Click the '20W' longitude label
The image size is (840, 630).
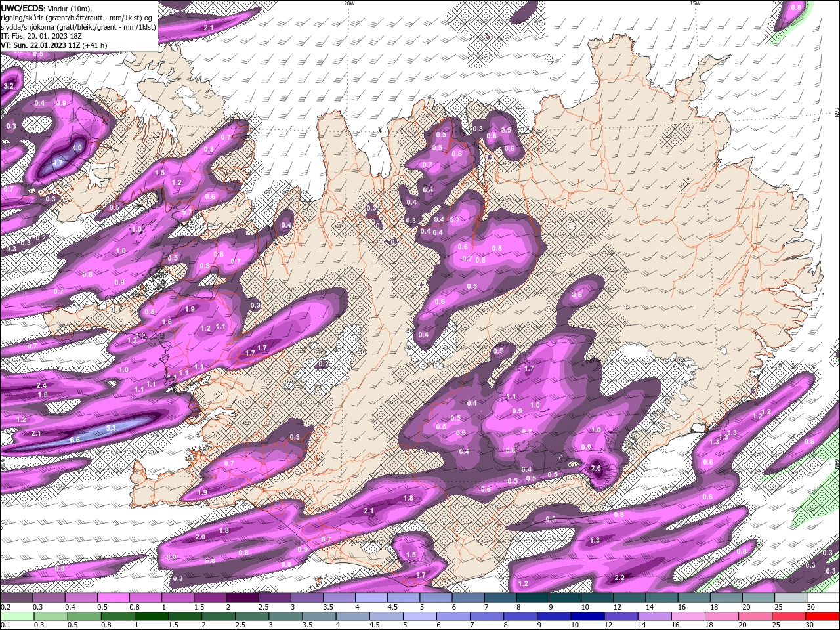[x=349, y=3]
